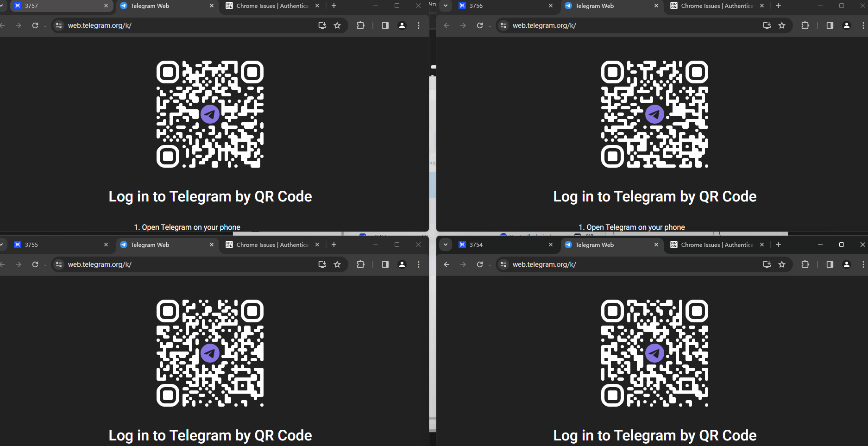Open new tab in 3757 window
The image size is (868, 446).
click(334, 6)
